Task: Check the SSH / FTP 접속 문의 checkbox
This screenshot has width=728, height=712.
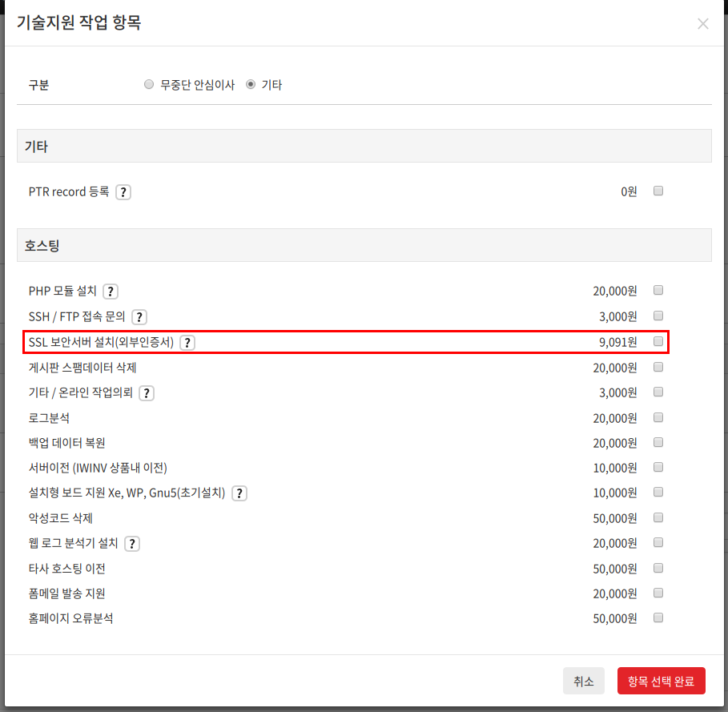Action: (x=658, y=316)
